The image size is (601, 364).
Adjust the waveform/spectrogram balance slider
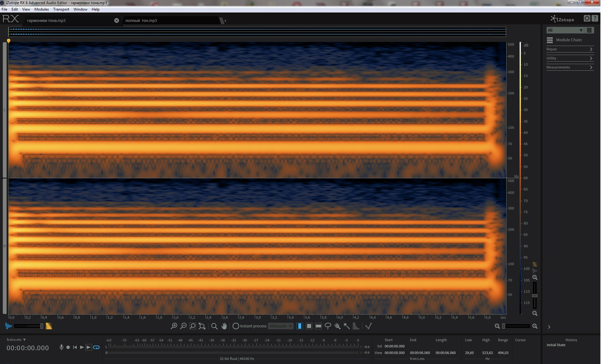pos(29,326)
